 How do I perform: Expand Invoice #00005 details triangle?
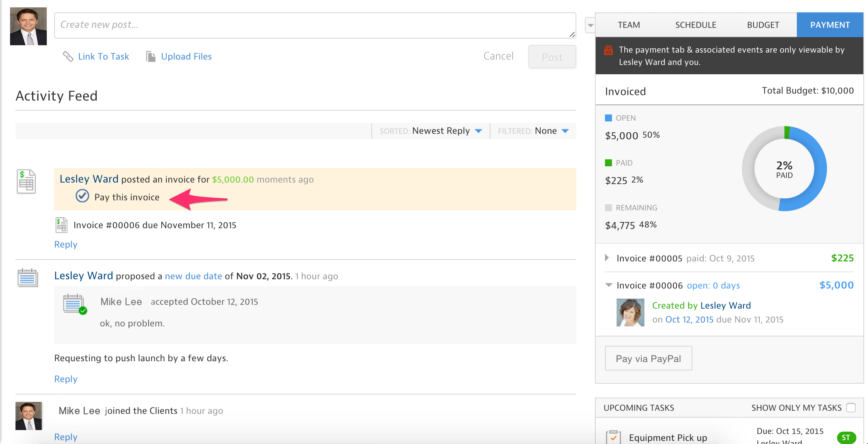(x=607, y=258)
